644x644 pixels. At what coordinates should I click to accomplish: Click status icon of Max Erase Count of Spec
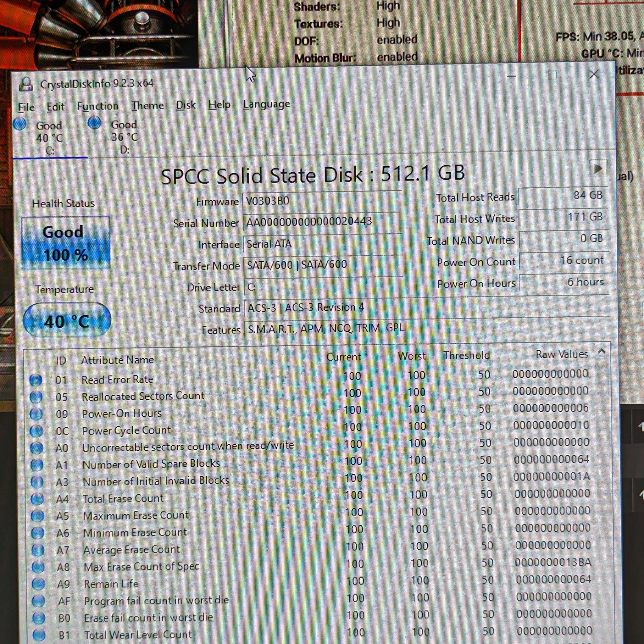tap(38, 567)
